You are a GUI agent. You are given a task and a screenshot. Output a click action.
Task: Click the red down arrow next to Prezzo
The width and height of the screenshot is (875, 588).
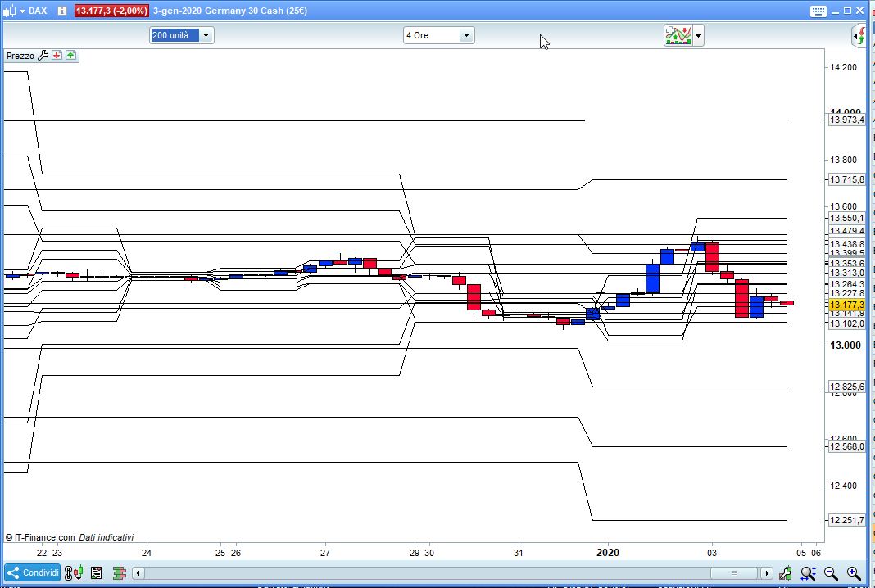pos(57,55)
